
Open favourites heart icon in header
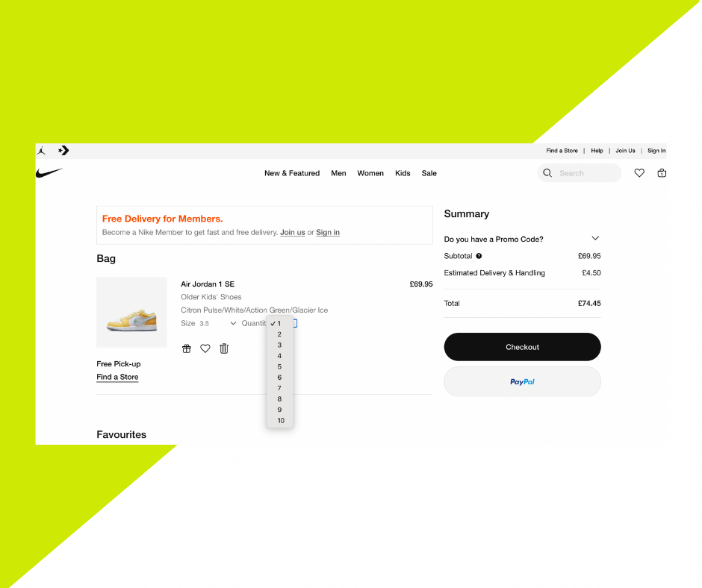639,172
